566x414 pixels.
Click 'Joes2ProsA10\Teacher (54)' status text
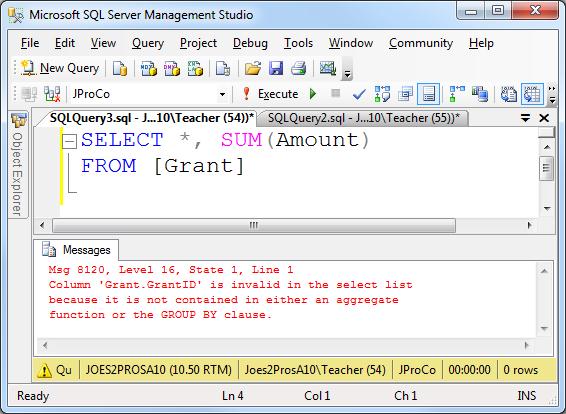point(315,370)
